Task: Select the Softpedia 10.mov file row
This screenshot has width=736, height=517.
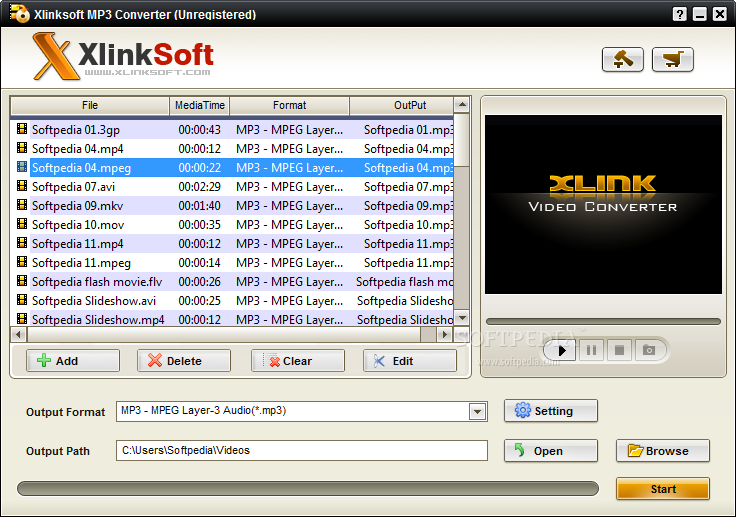Action: click(x=232, y=225)
